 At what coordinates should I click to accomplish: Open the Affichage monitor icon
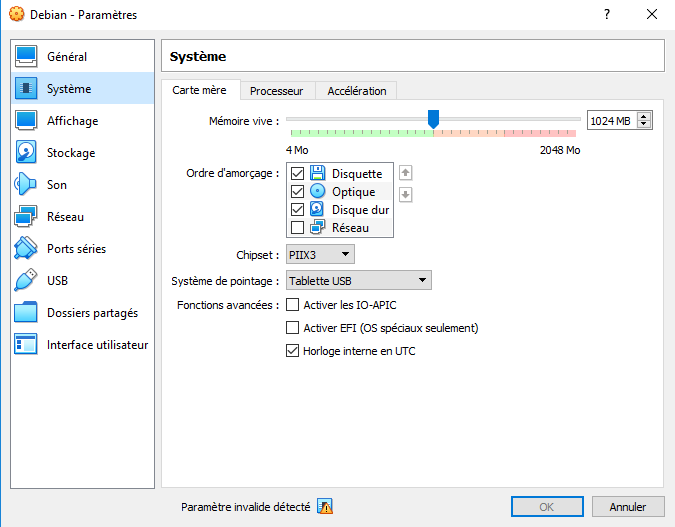(26, 121)
